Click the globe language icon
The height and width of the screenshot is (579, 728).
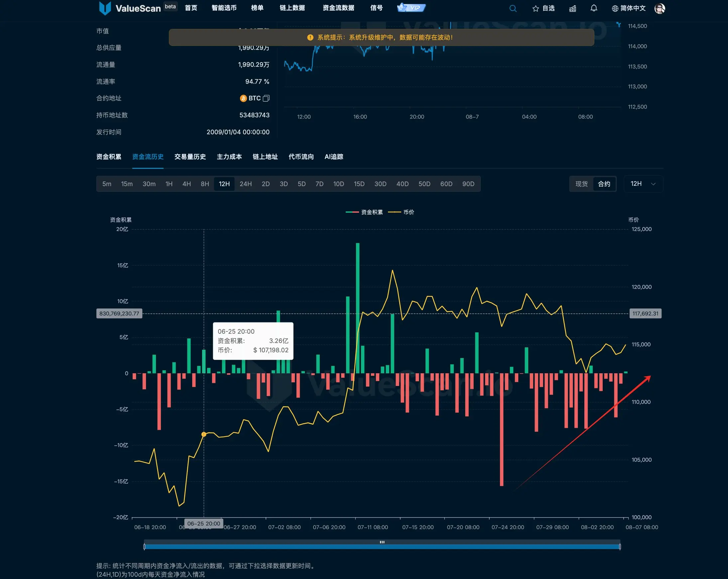pos(615,8)
